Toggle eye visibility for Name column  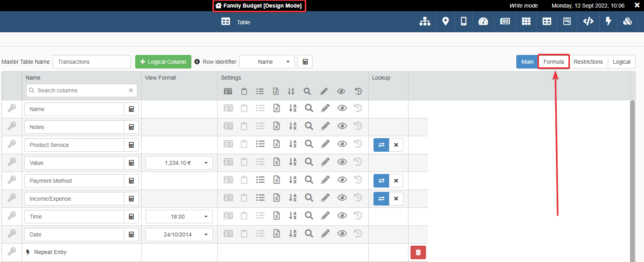[x=342, y=108]
